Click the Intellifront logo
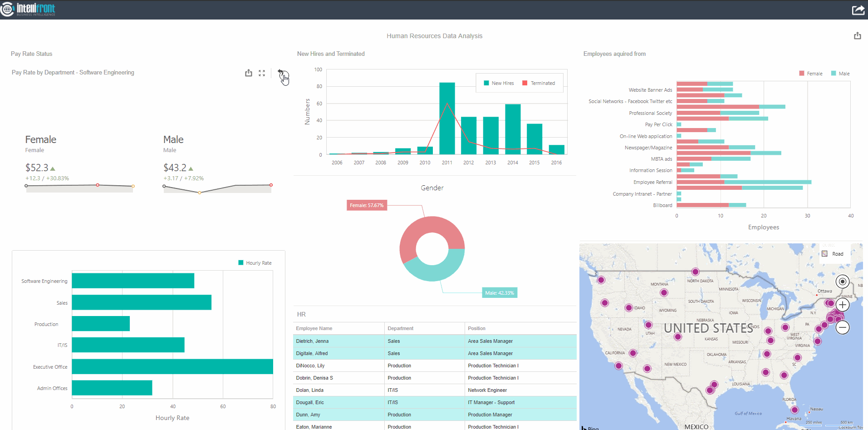Screen dimensions: 868x430 [28, 9]
